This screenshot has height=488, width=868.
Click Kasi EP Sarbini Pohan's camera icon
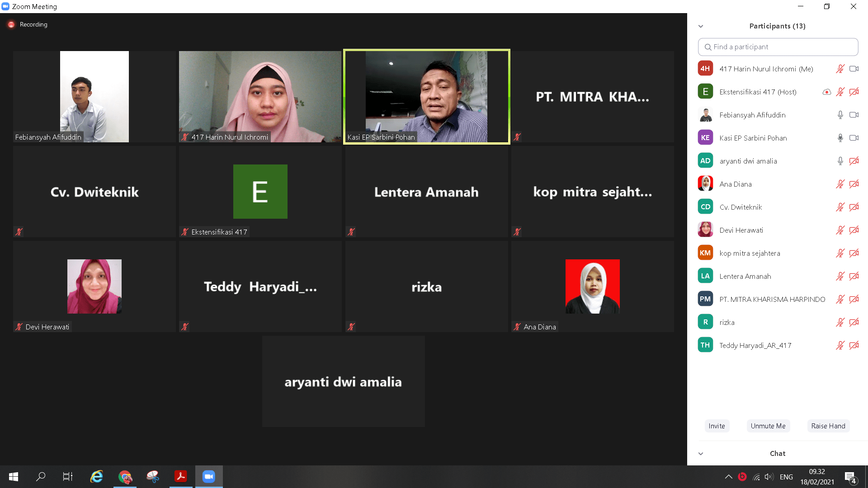pos(854,138)
